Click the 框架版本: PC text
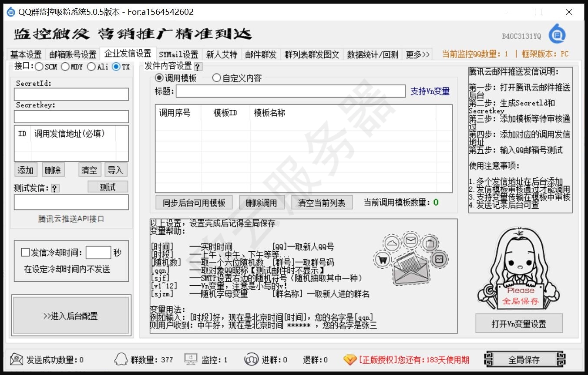Screen dimensions: 588x375 pyautogui.click(x=545, y=54)
